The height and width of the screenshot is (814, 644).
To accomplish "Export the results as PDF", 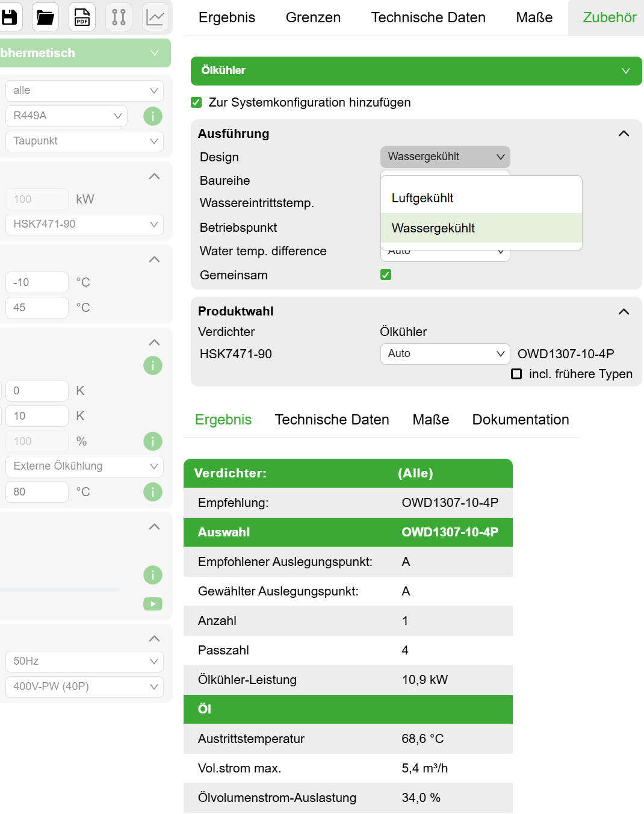I will tap(81, 17).
